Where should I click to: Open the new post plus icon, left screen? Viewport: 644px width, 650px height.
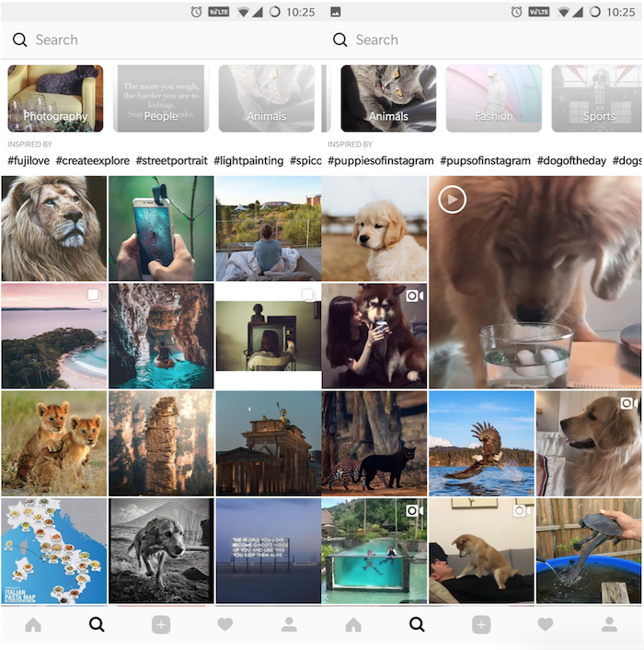[161, 625]
